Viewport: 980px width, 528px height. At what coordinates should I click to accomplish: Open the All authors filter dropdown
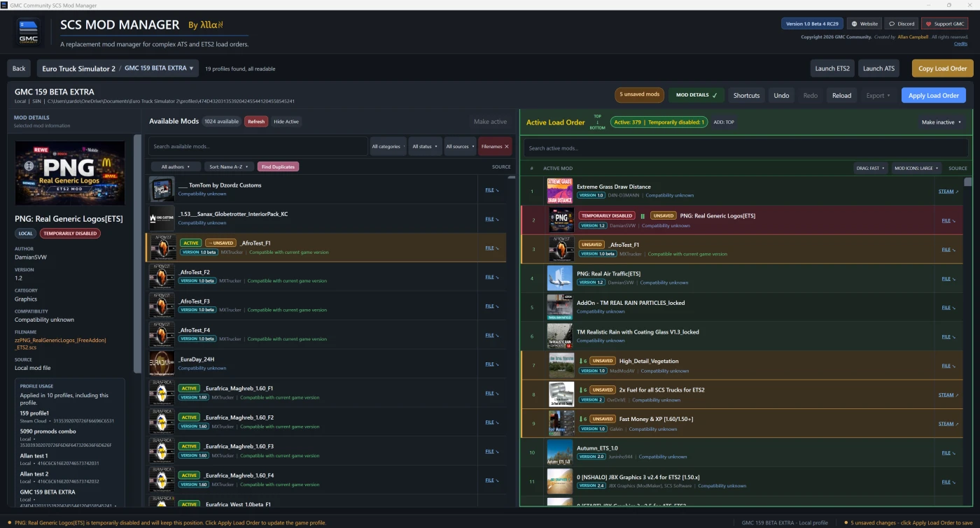click(x=176, y=166)
